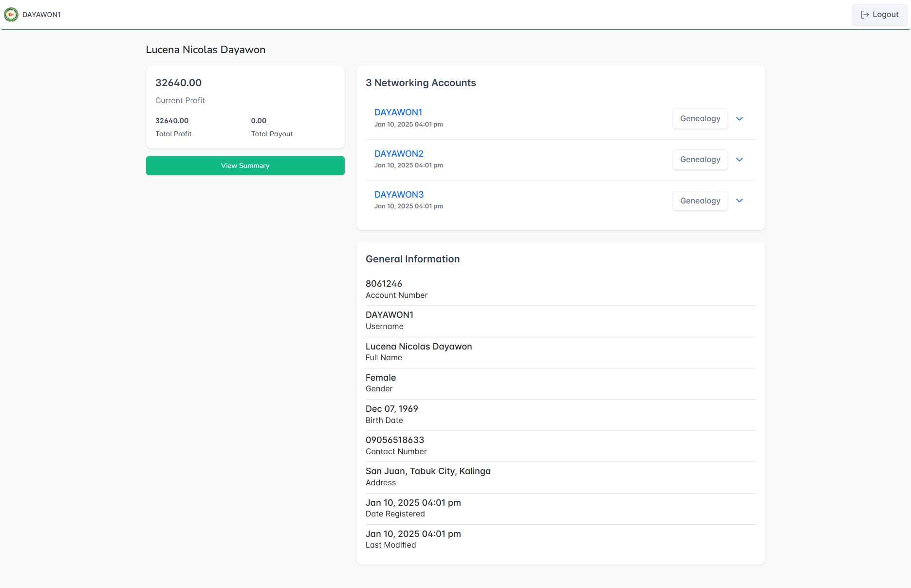Open the DAYAWON2 account link

coord(399,153)
